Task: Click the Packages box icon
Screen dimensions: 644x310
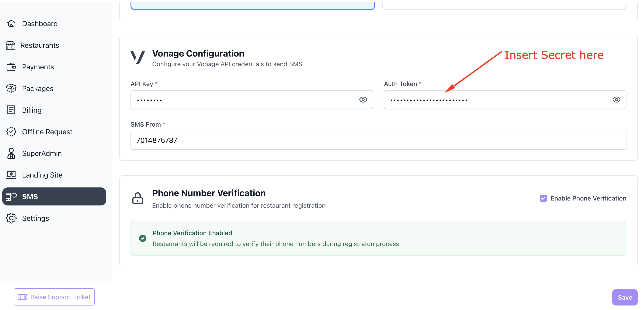Action: click(x=11, y=88)
